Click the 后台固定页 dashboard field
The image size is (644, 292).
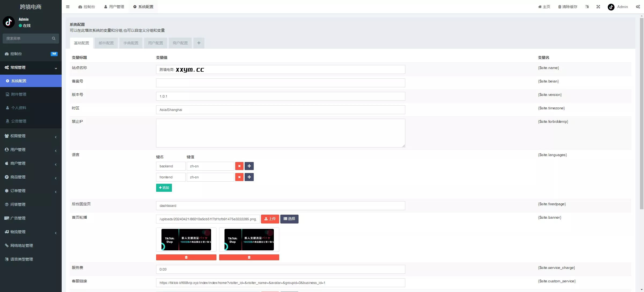(281, 206)
